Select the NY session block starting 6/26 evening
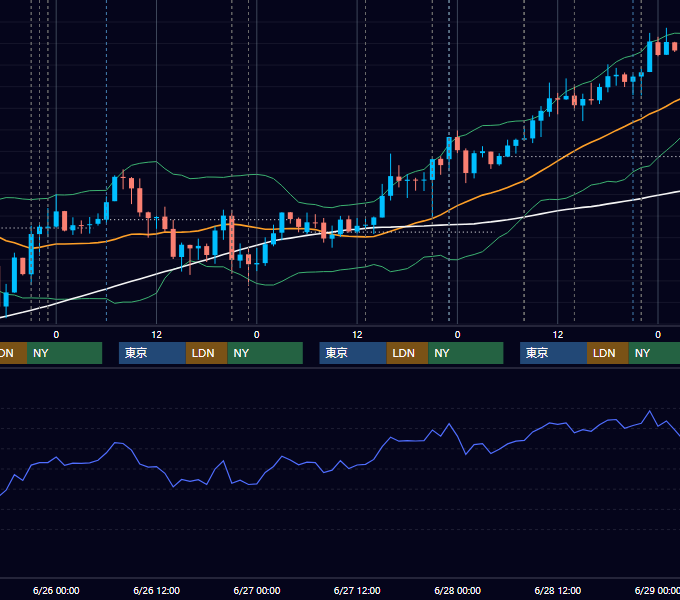Viewport: 680px width, 600px height. [x=265, y=353]
